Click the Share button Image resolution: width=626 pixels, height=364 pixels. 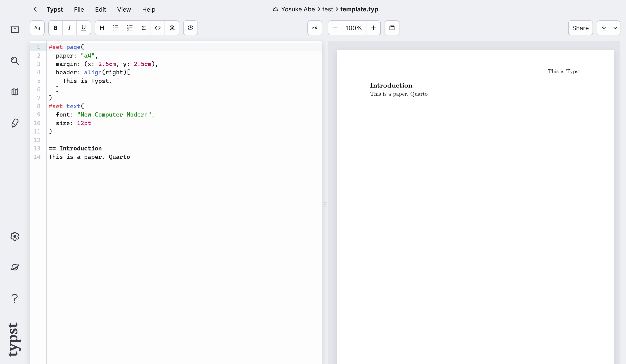tap(580, 28)
